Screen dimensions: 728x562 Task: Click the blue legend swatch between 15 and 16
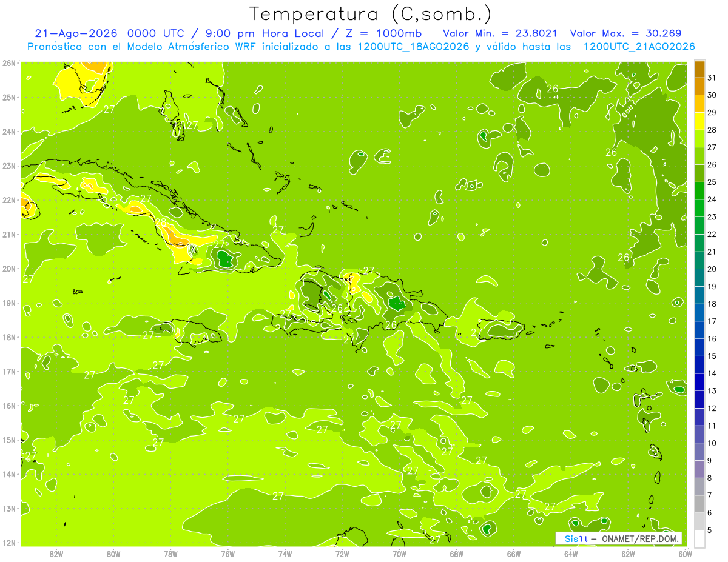(700, 347)
